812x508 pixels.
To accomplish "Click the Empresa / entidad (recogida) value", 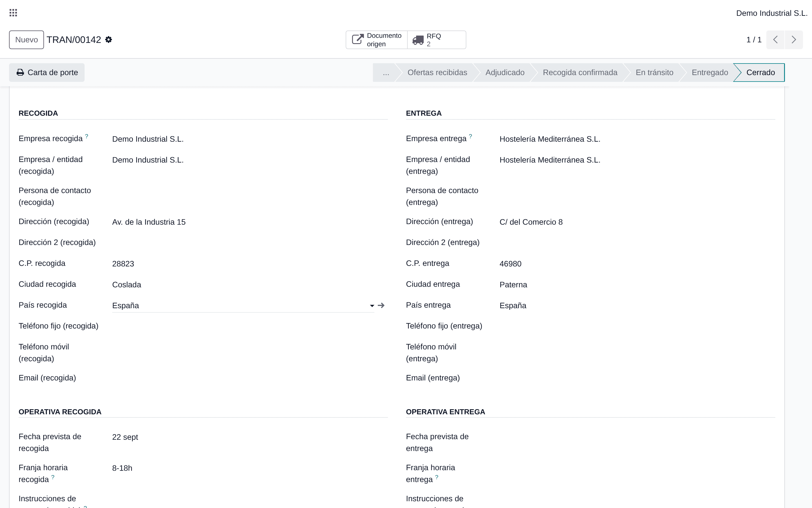I will tap(148, 160).
